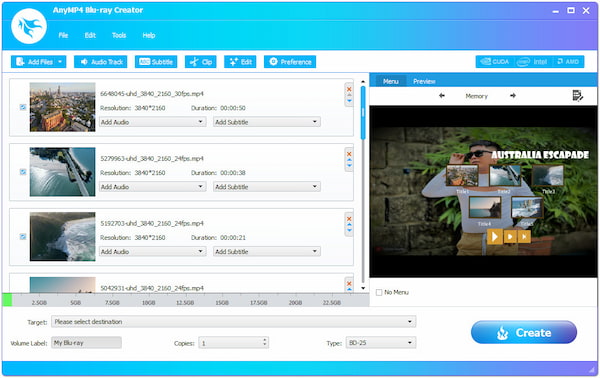Open Preference settings
Screen dimensions: 600x378
(x=290, y=62)
